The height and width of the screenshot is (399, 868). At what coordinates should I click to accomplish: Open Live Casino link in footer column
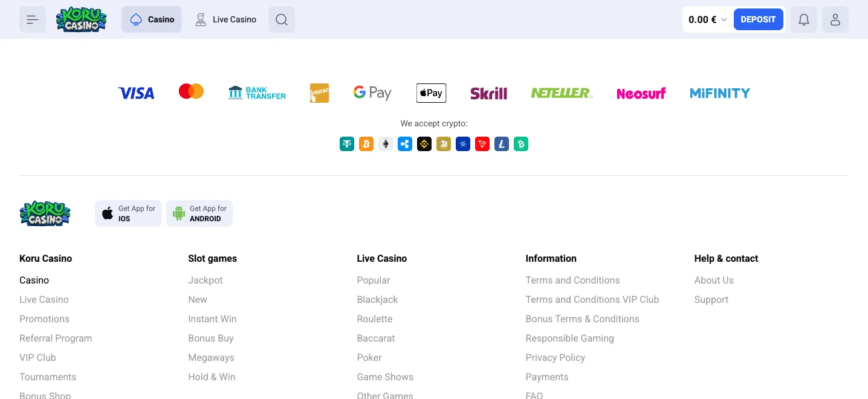(x=44, y=299)
